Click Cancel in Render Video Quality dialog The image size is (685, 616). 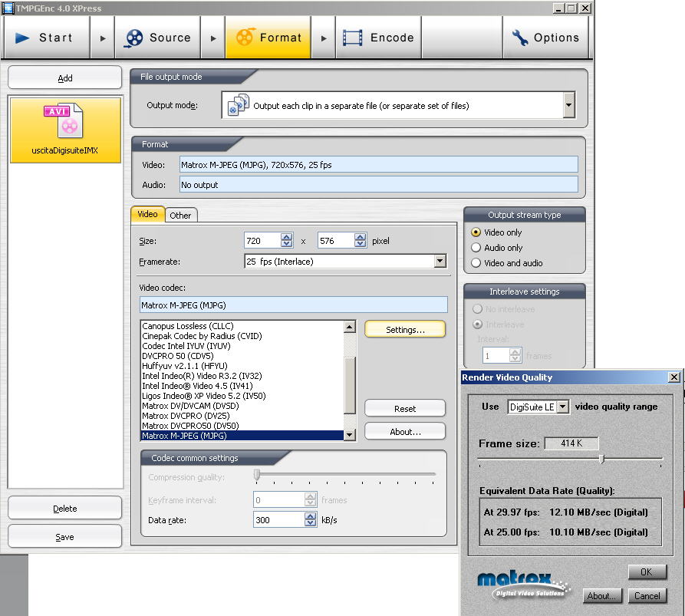click(647, 595)
